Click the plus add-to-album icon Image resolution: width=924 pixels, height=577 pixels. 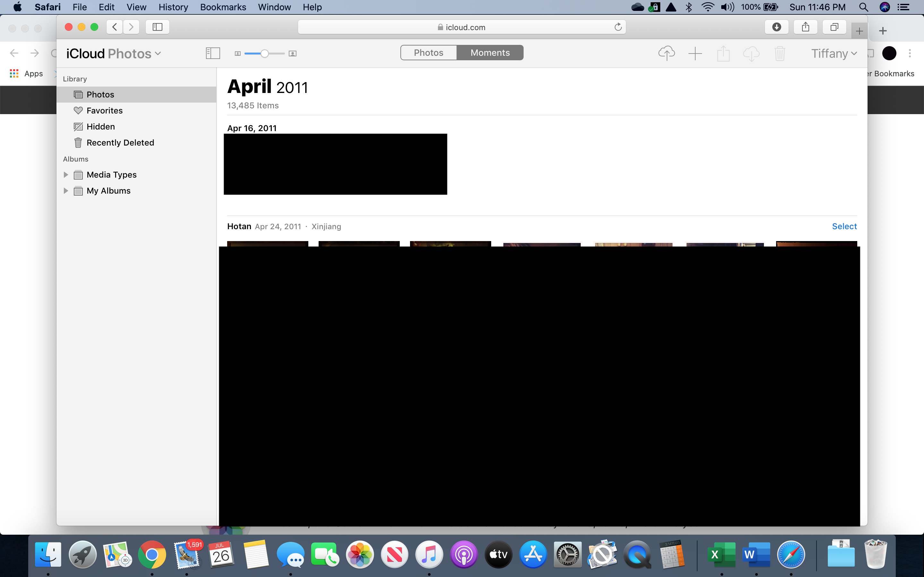pyautogui.click(x=695, y=54)
